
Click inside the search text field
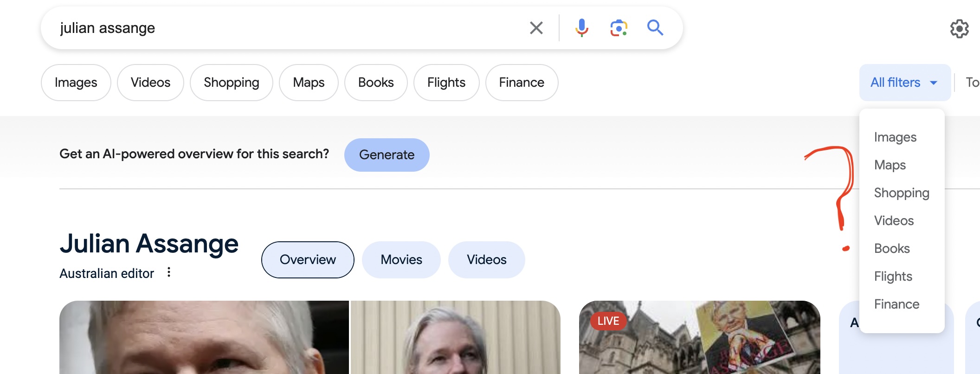288,28
